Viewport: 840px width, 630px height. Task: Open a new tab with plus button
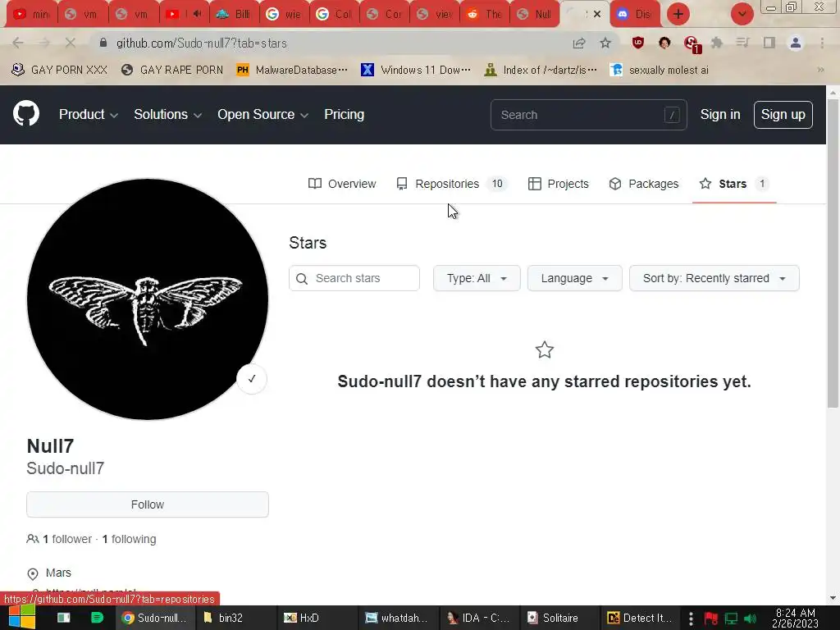point(678,14)
